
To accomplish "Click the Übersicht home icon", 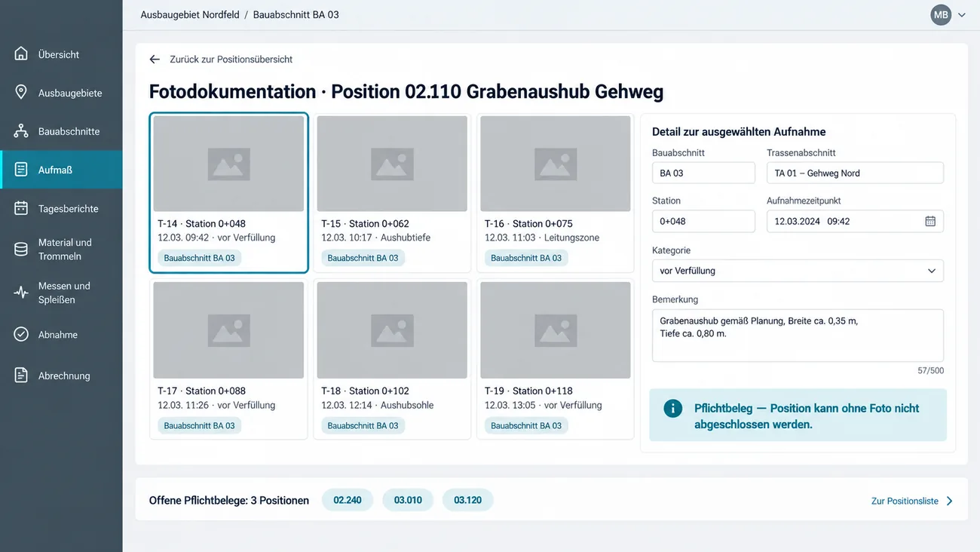I will pyautogui.click(x=21, y=54).
